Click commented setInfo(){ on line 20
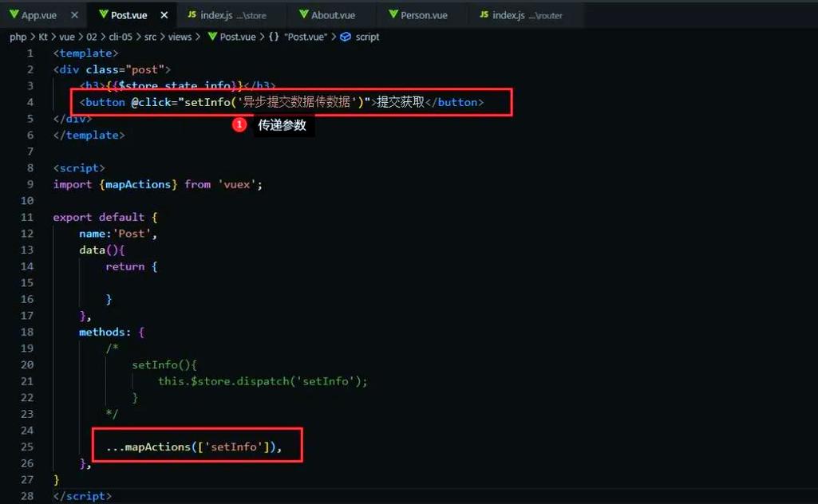The width and height of the screenshot is (818, 504). (164, 364)
